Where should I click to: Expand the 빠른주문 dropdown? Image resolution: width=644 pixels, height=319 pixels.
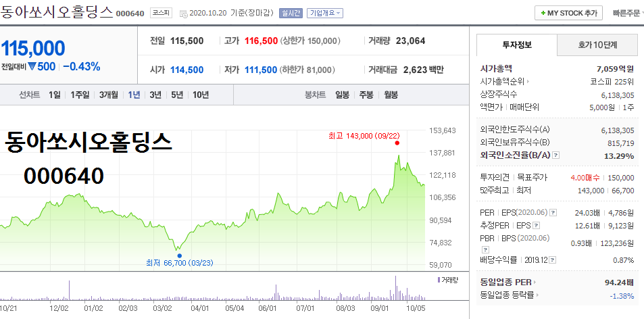(x=628, y=13)
